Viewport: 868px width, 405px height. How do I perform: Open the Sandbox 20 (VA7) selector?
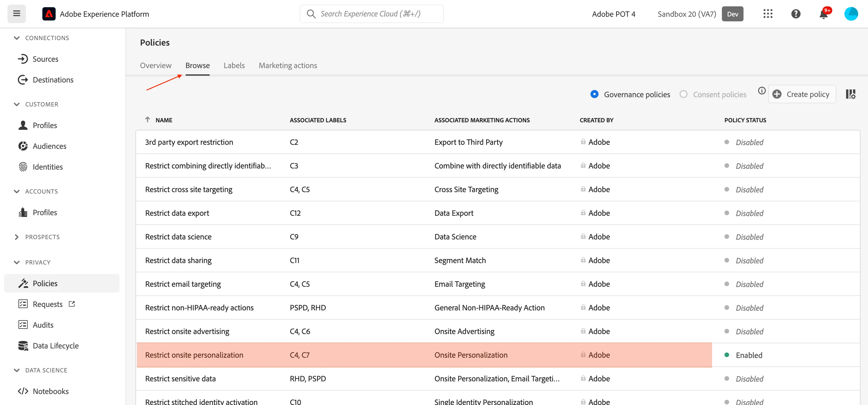click(x=687, y=14)
